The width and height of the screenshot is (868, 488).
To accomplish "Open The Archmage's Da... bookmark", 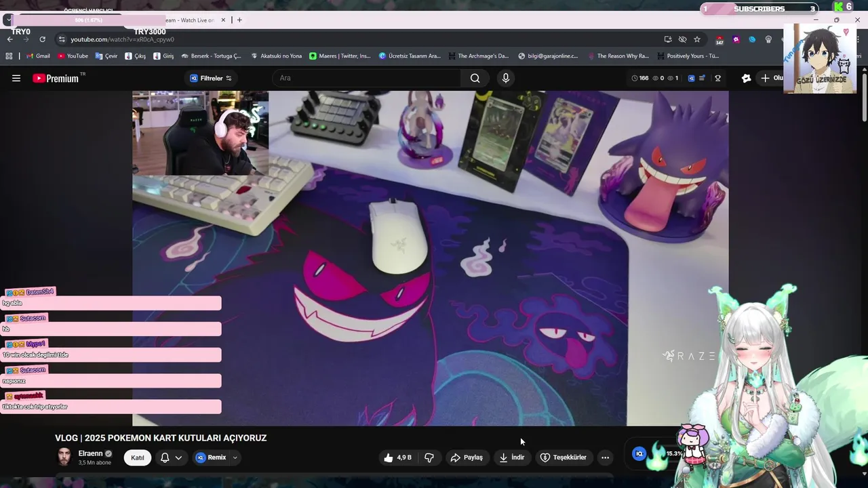I will coord(478,56).
